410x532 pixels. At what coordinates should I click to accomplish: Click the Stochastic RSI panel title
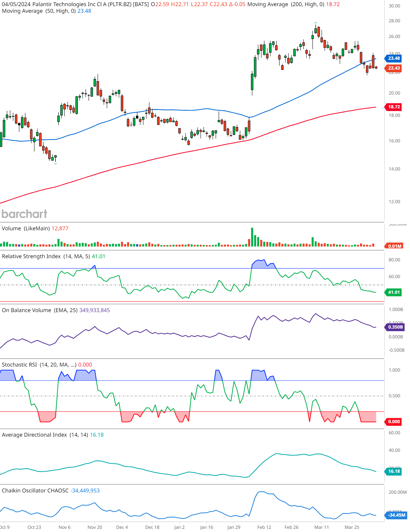[x=39, y=365]
